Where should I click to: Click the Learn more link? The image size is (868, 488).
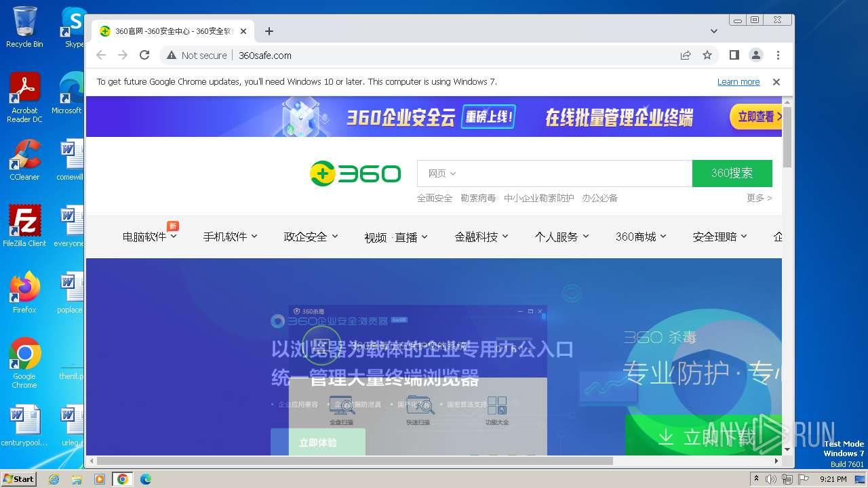738,82
